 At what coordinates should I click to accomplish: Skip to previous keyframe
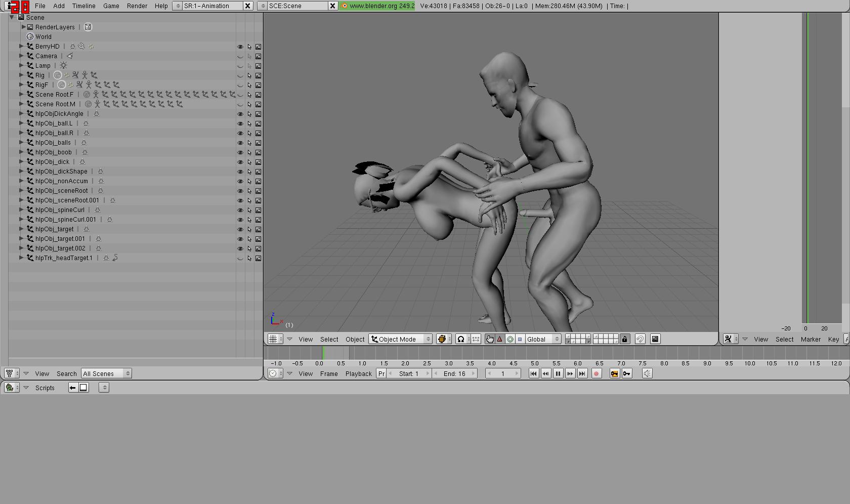[545, 373]
